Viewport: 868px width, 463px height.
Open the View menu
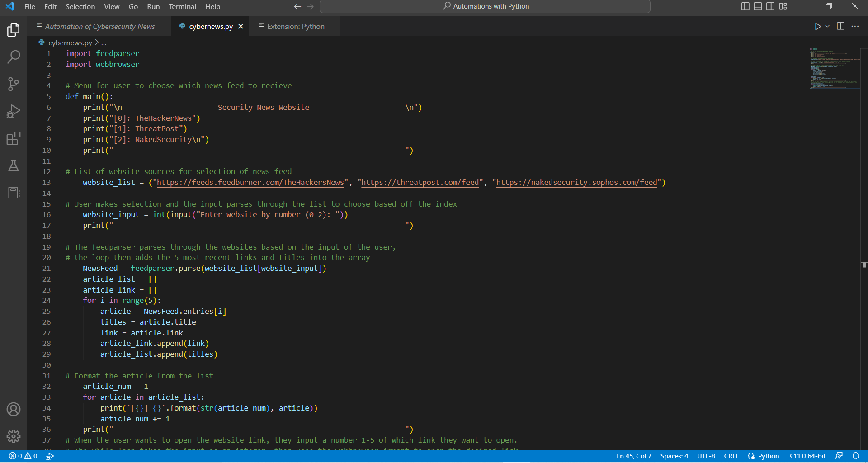(112, 6)
